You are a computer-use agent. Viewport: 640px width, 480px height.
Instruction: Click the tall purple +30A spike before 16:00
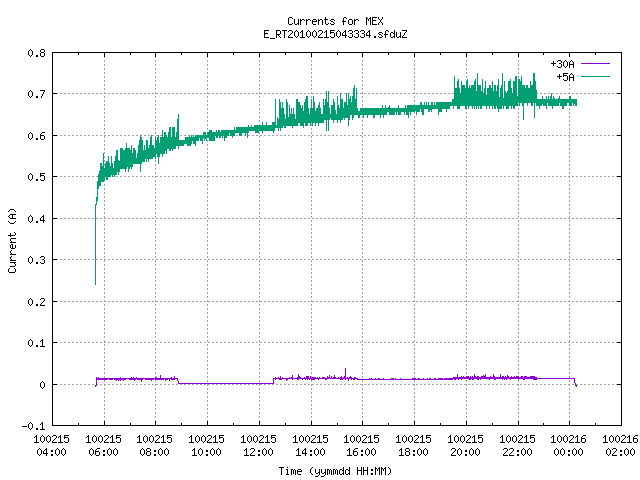pos(345,373)
